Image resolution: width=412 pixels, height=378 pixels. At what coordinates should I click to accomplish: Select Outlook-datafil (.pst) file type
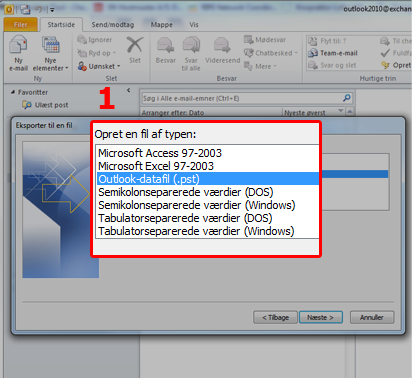207,179
